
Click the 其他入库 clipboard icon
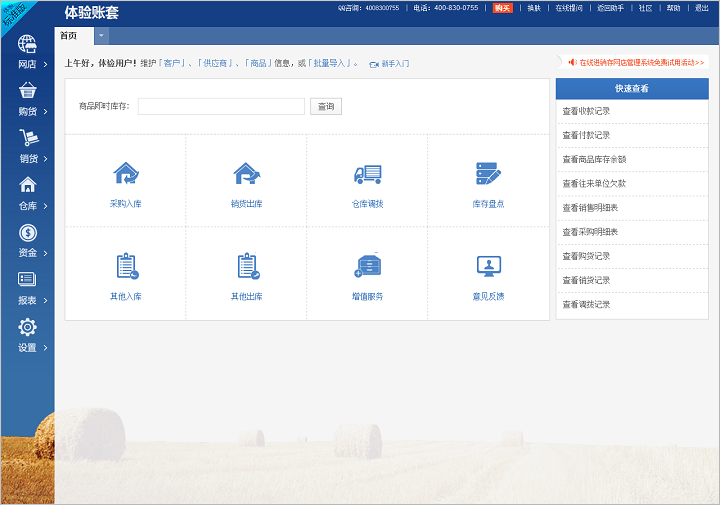(x=127, y=266)
